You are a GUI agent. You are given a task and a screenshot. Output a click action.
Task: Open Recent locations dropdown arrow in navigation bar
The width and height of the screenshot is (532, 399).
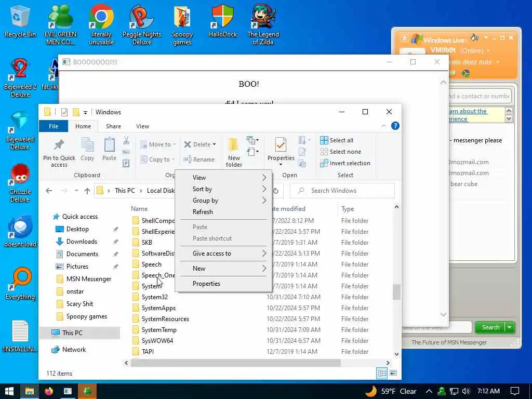[76, 191]
